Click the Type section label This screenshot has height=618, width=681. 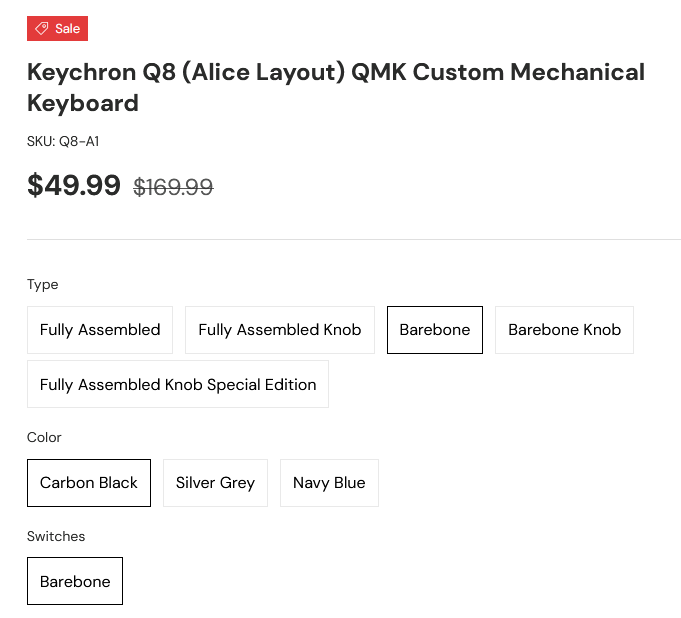coord(43,285)
